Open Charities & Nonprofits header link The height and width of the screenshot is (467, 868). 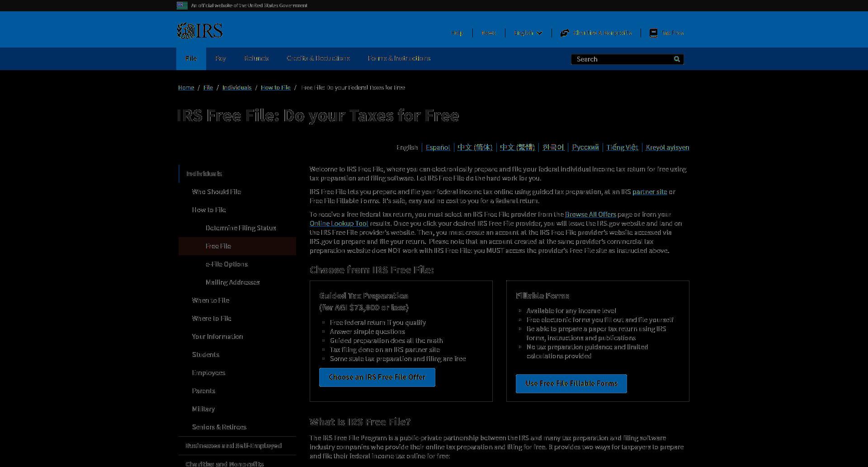pos(602,33)
